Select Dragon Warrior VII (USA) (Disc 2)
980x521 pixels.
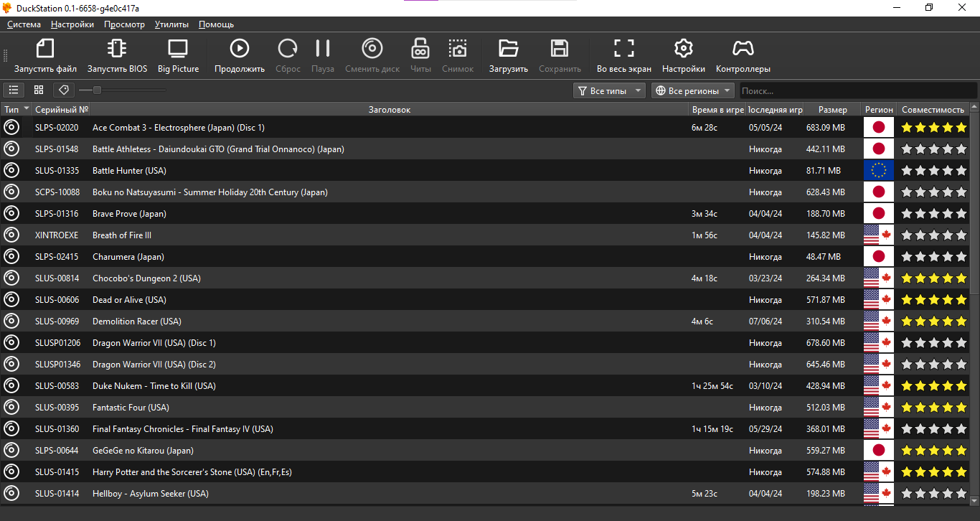click(x=154, y=365)
